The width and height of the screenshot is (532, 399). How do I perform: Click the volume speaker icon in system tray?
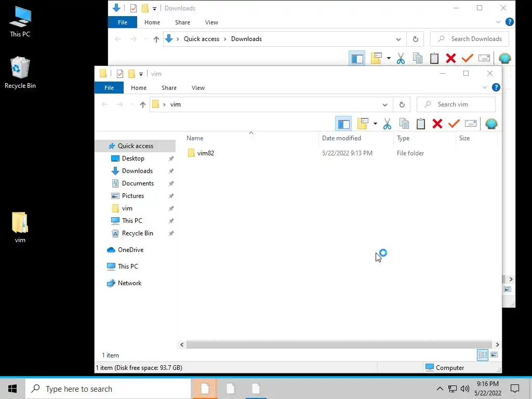pyautogui.click(x=465, y=389)
